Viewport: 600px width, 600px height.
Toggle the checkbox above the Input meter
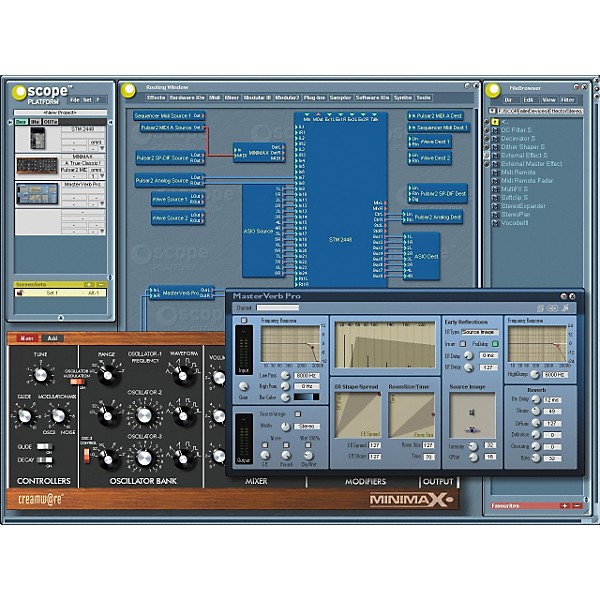(244, 320)
